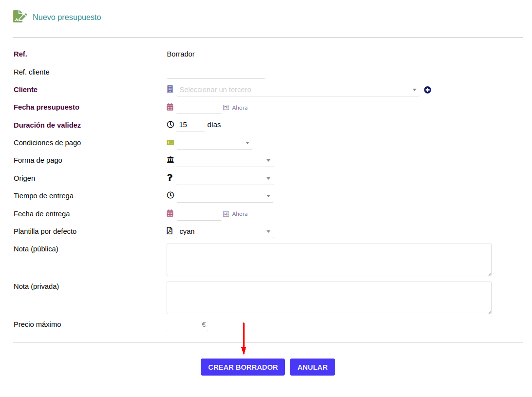Click the bank icon for Forma de pago
532x397 pixels.
pyautogui.click(x=170, y=160)
